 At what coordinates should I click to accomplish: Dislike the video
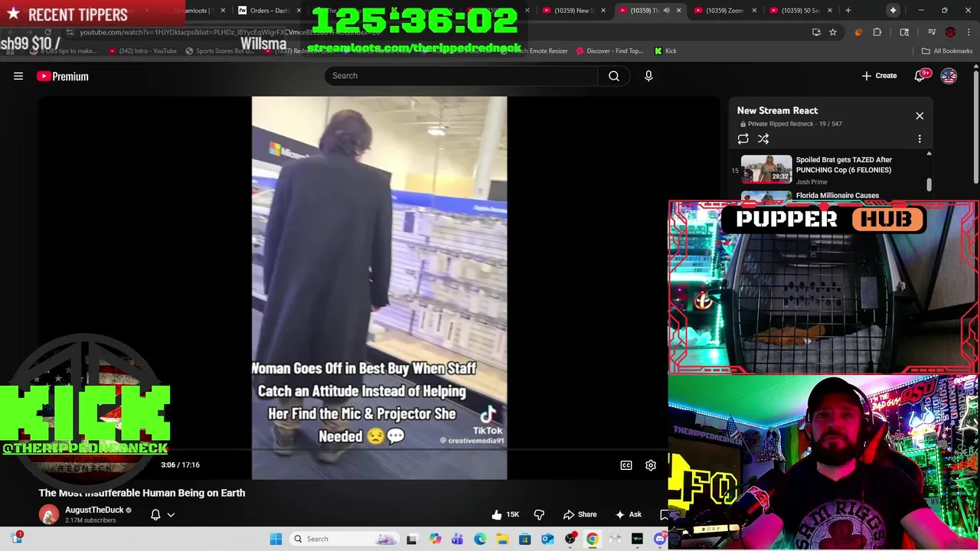pos(539,514)
